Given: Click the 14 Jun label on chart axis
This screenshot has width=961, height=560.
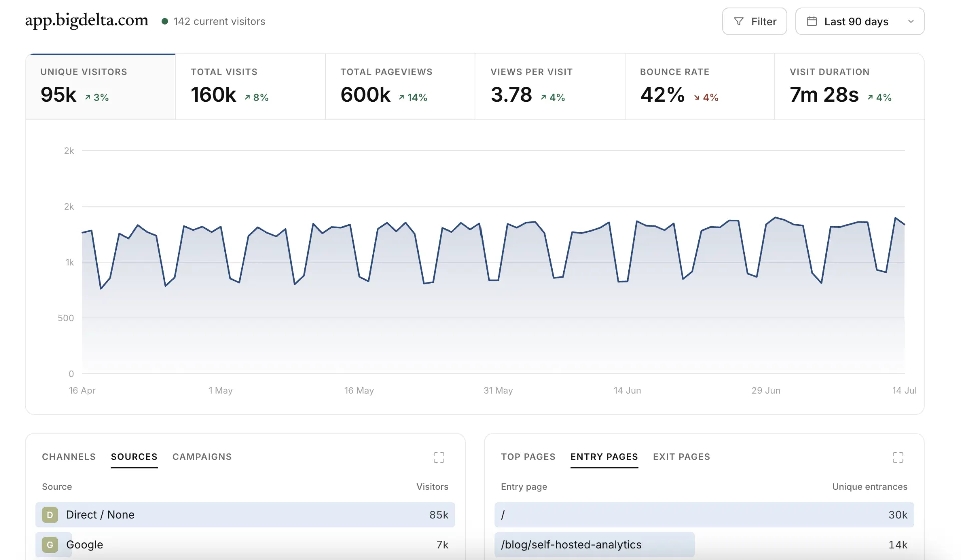Looking at the screenshot, I should pyautogui.click(x=627, y=390).
